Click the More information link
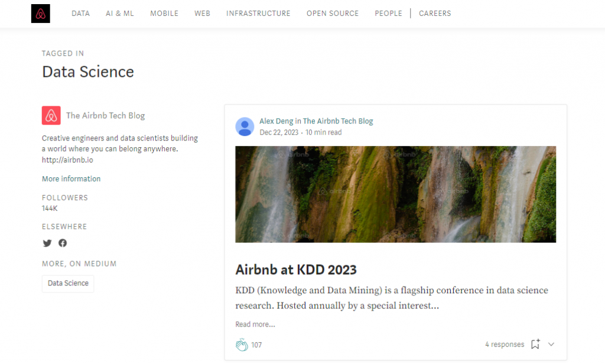Image resolution: width=605 pixels, height=364 pixels. [71, 178]
